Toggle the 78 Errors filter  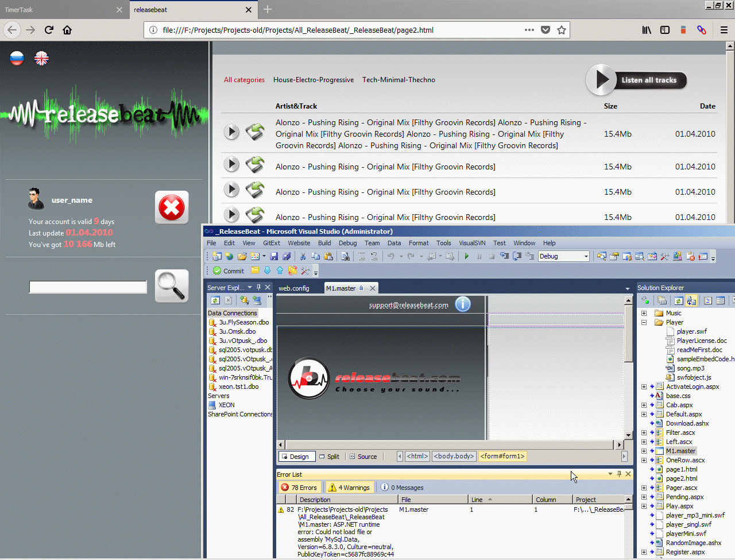[299, 488]
